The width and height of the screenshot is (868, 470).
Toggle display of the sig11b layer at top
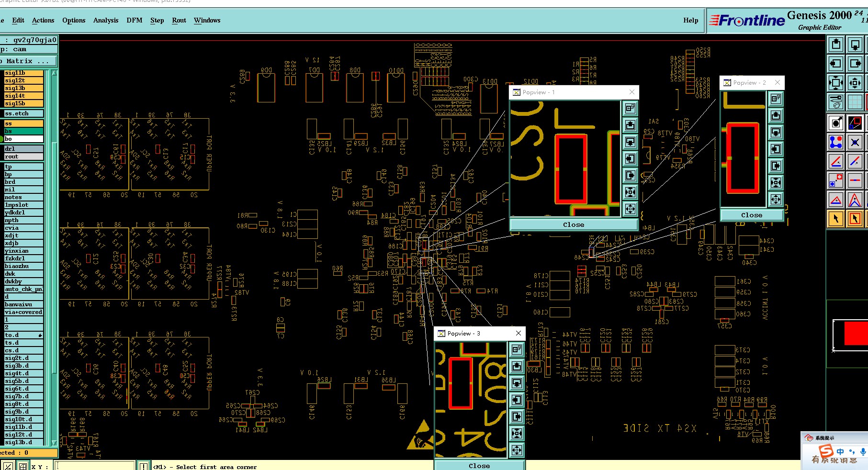click(24, 73)
